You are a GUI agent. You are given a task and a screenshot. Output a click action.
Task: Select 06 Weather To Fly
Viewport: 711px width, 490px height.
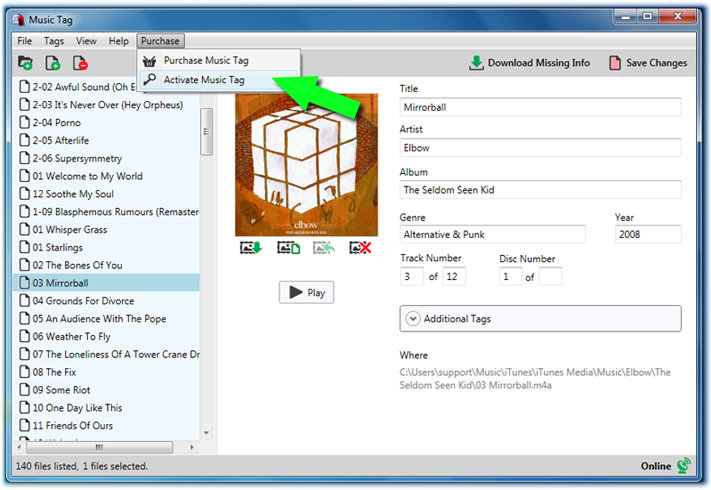coord(107,336)
